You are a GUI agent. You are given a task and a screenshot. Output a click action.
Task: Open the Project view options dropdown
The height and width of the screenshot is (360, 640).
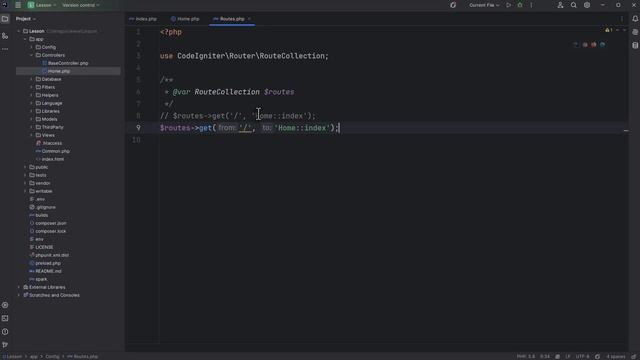pyautogui.click(x=26, y=19)
